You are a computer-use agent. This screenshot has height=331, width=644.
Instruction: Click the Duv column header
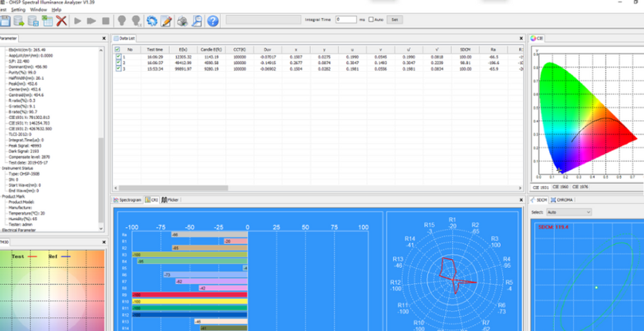[x=268, y=49]
